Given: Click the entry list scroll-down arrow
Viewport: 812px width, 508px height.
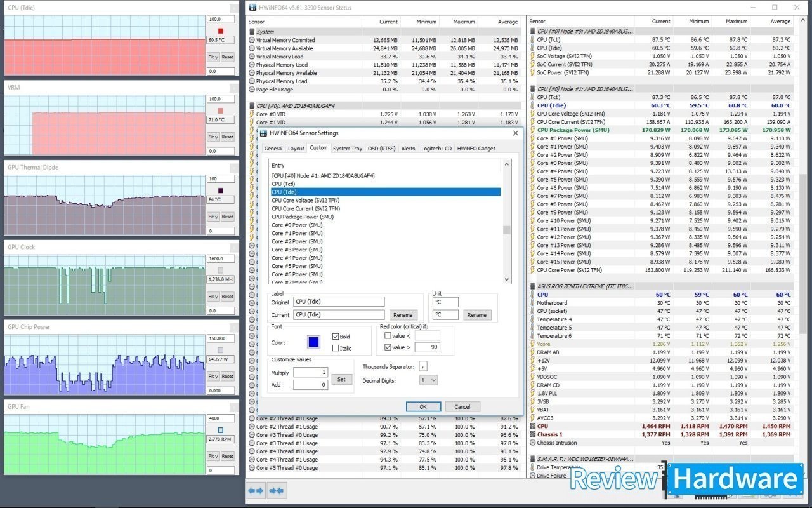Looking at the screenshot, I should click(506, 279).
